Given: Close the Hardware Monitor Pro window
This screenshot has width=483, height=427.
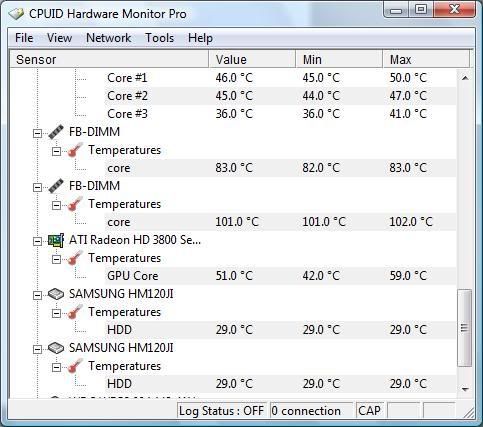Looking at the screenshot, I should (x=455, y=10).
